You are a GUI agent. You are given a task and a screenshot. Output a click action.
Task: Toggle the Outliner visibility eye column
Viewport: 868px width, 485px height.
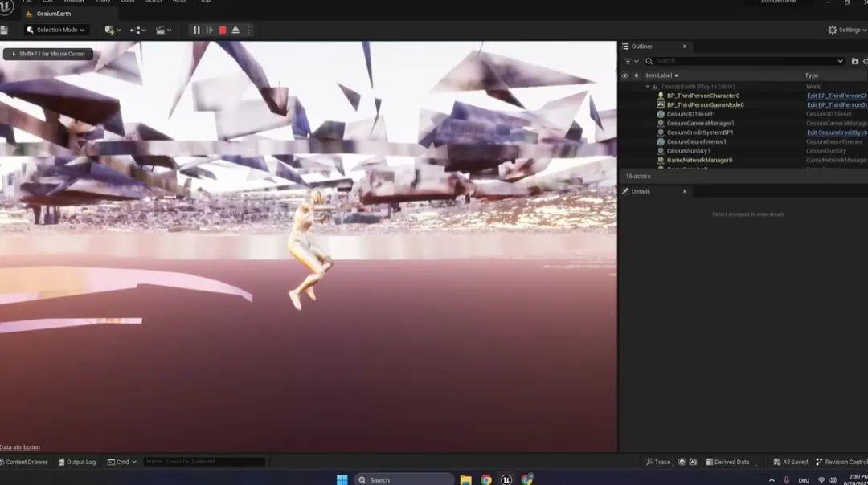click(x=624, y=75)
